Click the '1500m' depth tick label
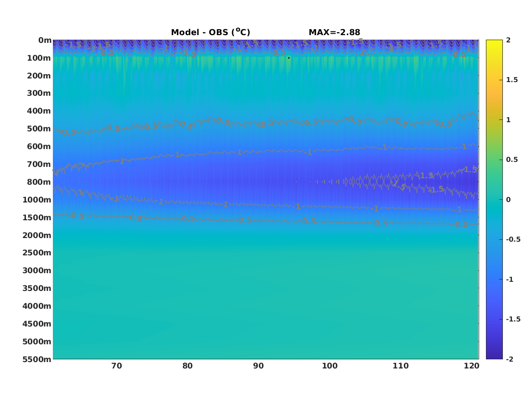The height and width of the screenshot is (399, 532). pyautogui.click(x=36, y=218)
